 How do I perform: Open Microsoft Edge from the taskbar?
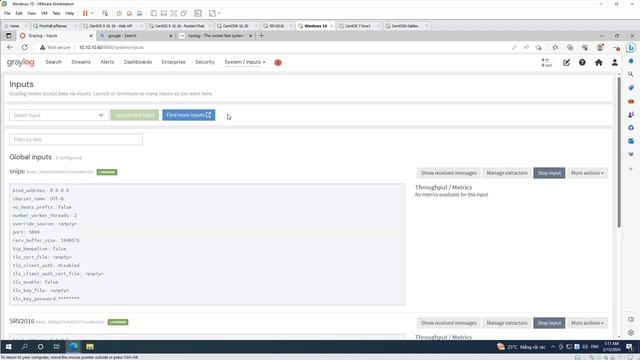[73, 347]
